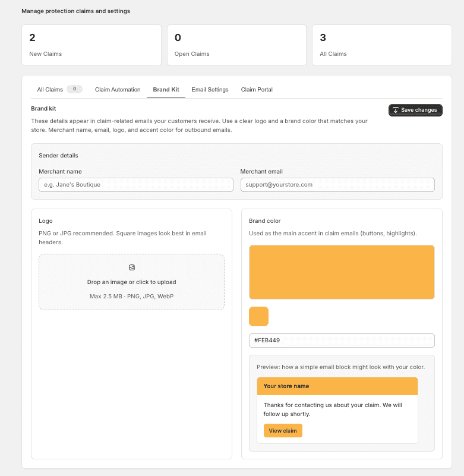Click the 'Brand kit' section title

pyautogui.click(x=43, y=108)
